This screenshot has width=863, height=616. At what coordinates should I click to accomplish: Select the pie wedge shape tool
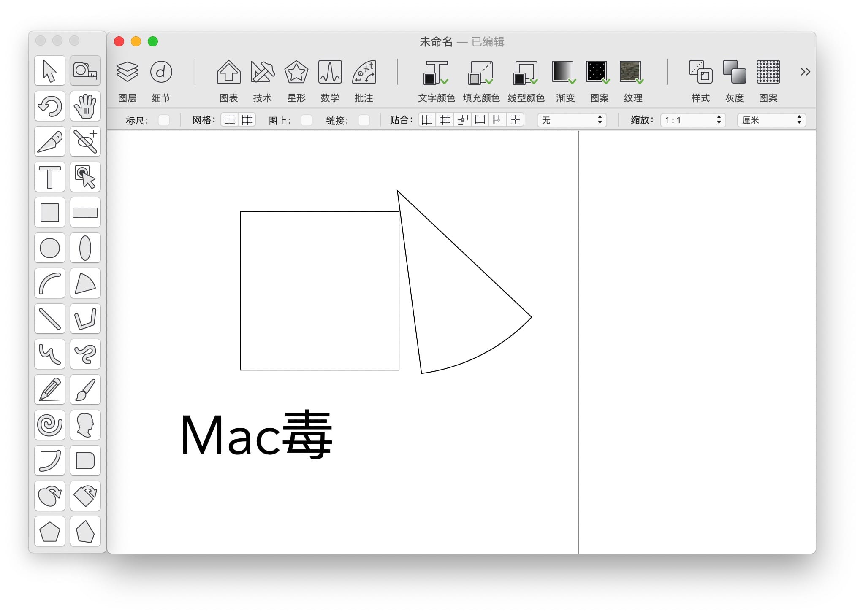(x=85, y=284)
